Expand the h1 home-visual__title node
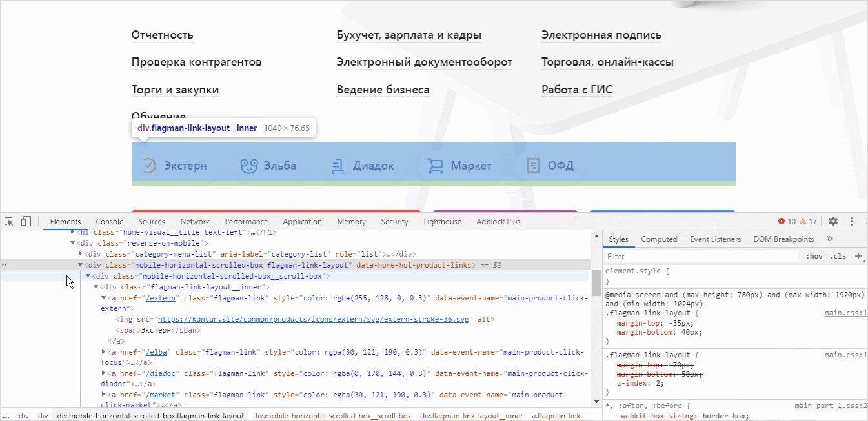The width and height of the screenshot is (868, 421). 73,231
